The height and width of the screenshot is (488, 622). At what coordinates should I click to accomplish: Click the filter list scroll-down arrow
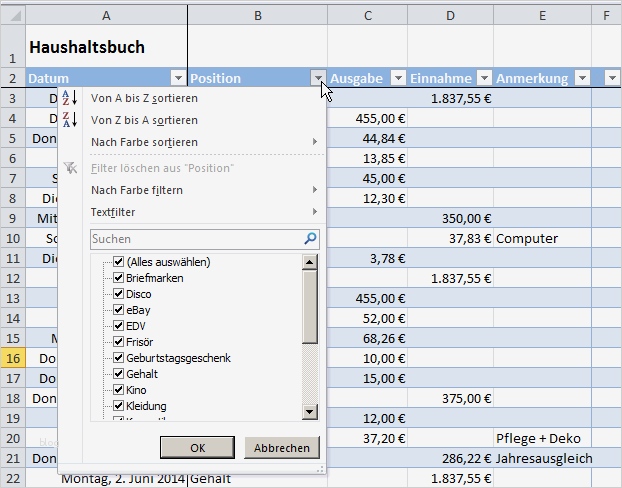tap(310, 411)
